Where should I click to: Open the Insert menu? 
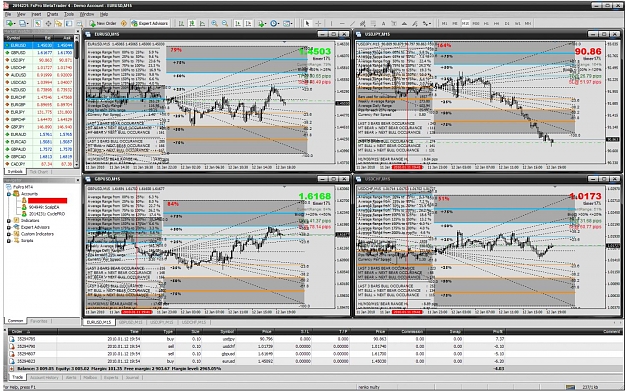pos(36,14)
